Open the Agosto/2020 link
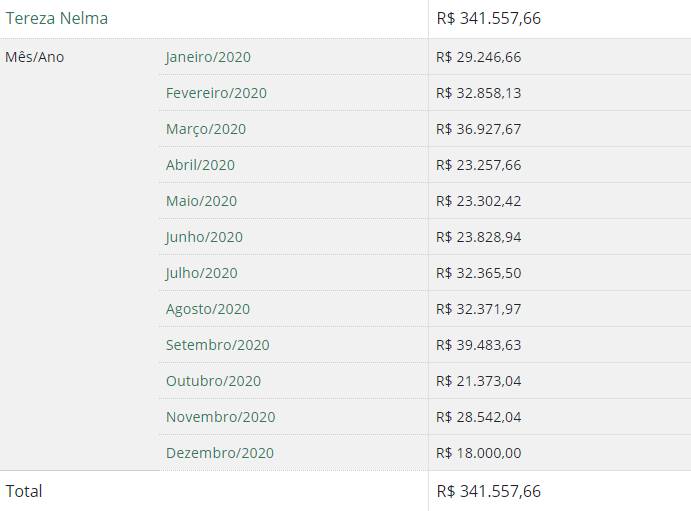 pyautogui.click(x=208, y=309)
